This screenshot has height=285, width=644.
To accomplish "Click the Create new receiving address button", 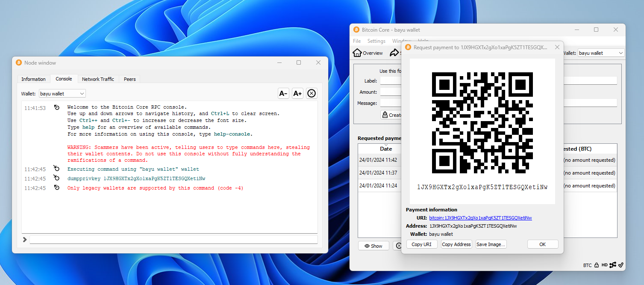I will pos(391,115).
